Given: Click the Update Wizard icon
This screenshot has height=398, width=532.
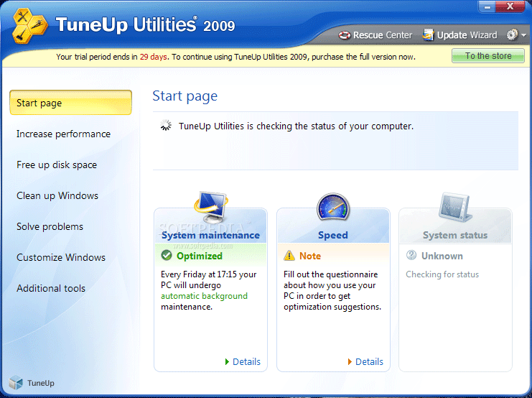Looking at the screenshot, I should (x=428, y=34).
